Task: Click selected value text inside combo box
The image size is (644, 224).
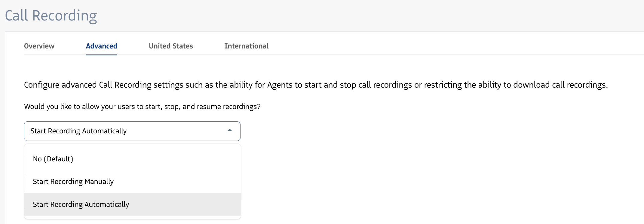Action: [x=78, y=131]
